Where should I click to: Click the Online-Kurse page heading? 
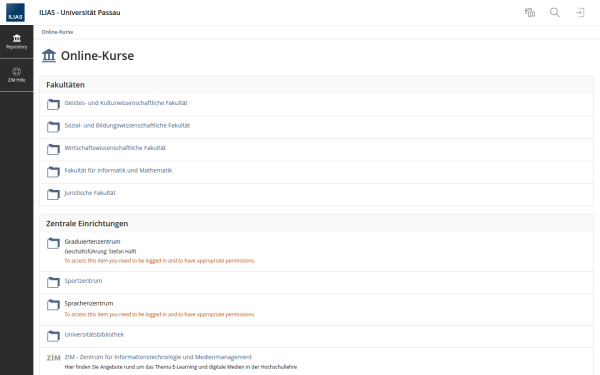pyautogui.click(x=97, y=56)
